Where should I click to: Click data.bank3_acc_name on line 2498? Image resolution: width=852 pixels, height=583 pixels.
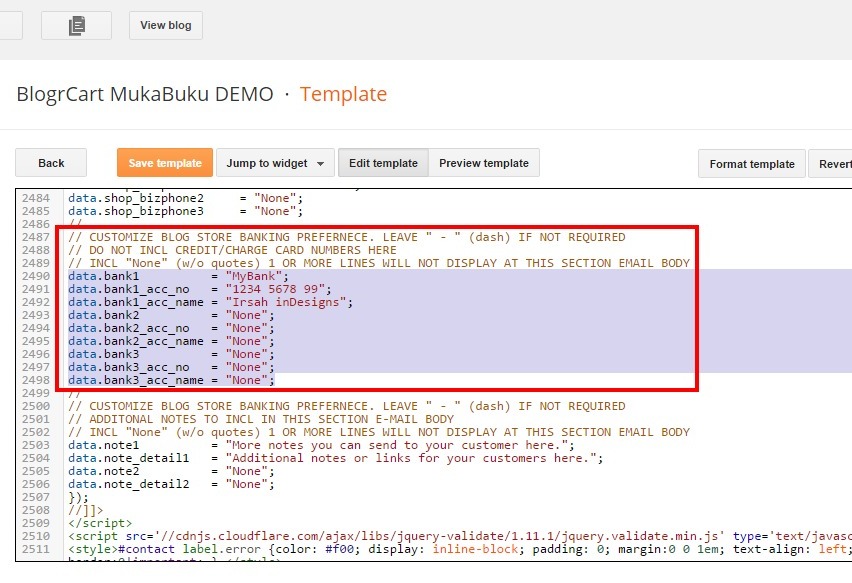[136, 380]
